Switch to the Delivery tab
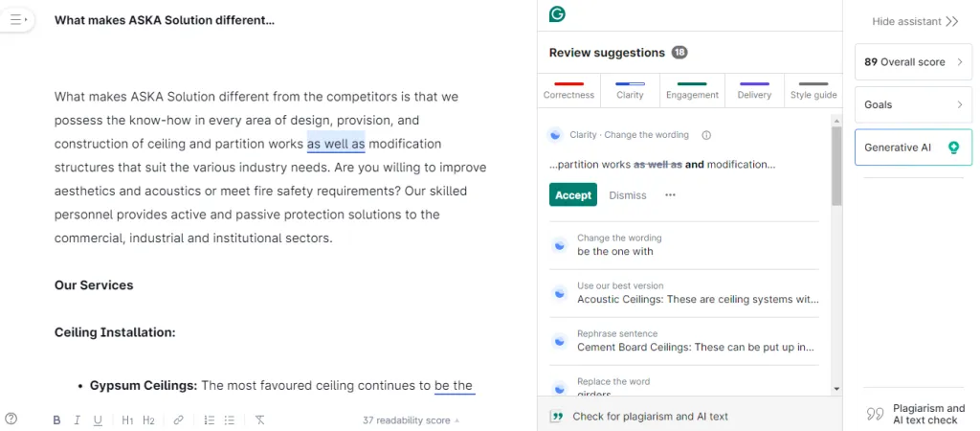The image size is (980, 431). click(754, 89)
